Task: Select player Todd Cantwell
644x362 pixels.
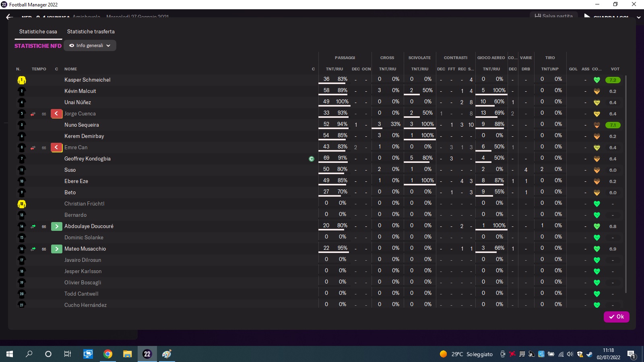Action: click(81, 294)
